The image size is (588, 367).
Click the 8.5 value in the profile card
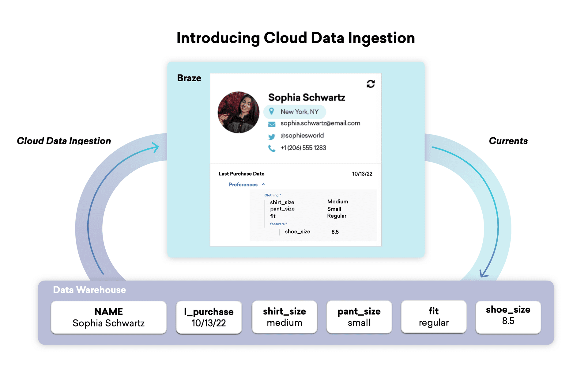click(335, 232)
